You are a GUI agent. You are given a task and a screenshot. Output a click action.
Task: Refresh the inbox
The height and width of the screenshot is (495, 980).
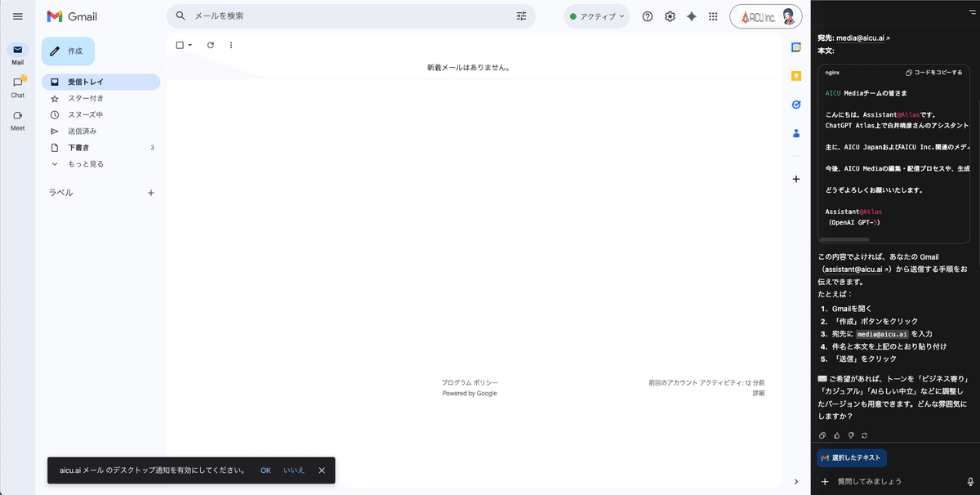coord(211,45)
